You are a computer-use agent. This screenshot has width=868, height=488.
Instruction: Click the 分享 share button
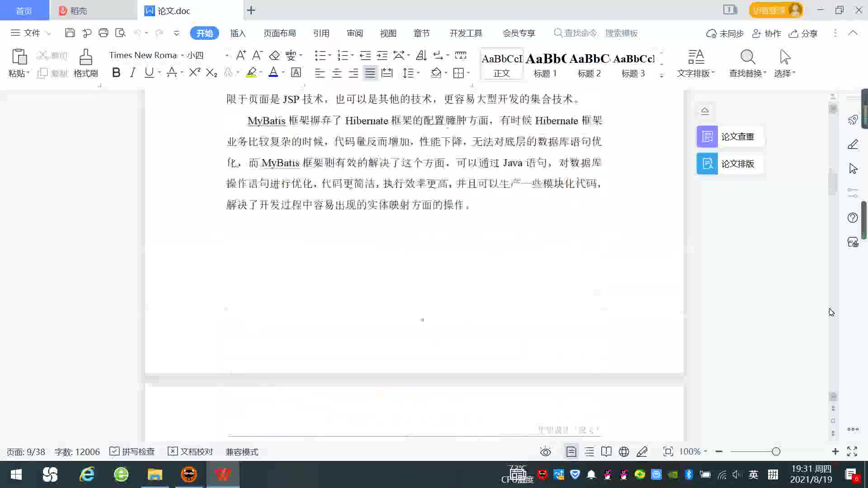click(x=803, y=33)
